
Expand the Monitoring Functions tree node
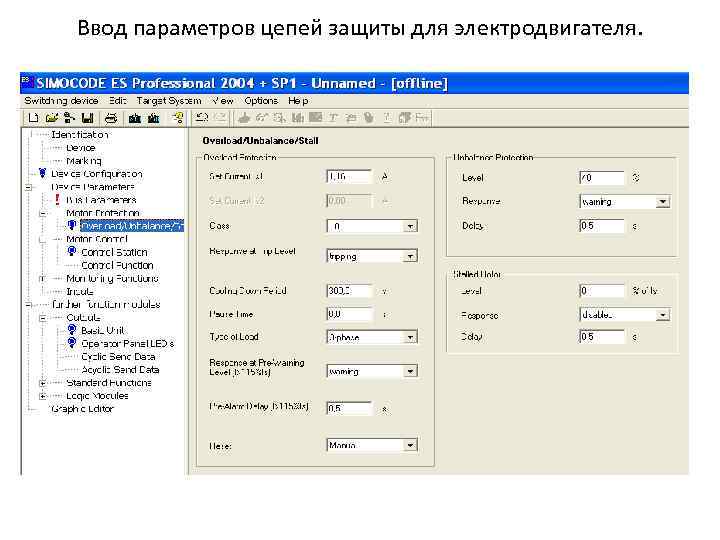(x=43, y=278)
